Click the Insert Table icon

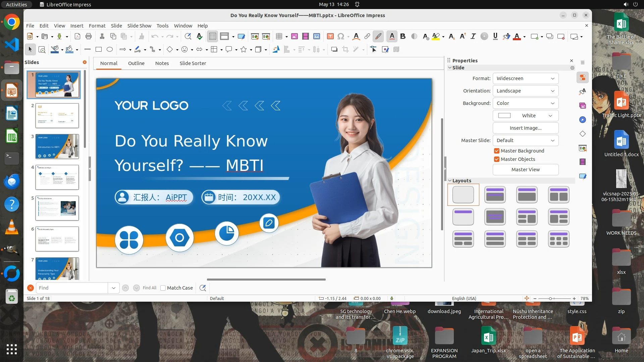279,37
